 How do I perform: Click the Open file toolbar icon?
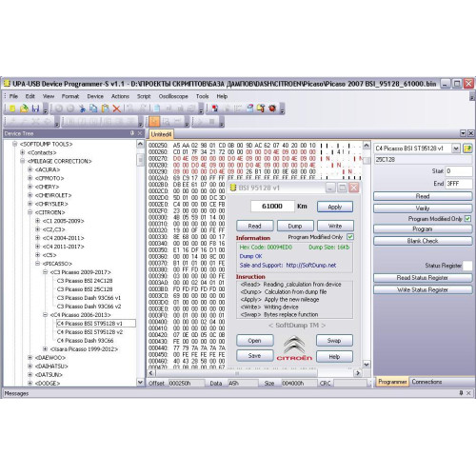pyautogui.click(x=24, y=109)
